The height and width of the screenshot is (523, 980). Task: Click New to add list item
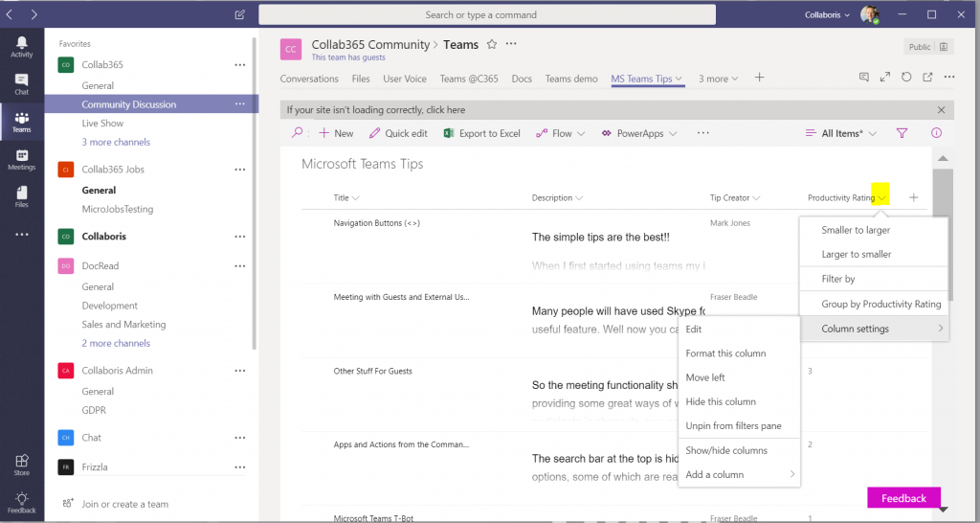(336, 133)
